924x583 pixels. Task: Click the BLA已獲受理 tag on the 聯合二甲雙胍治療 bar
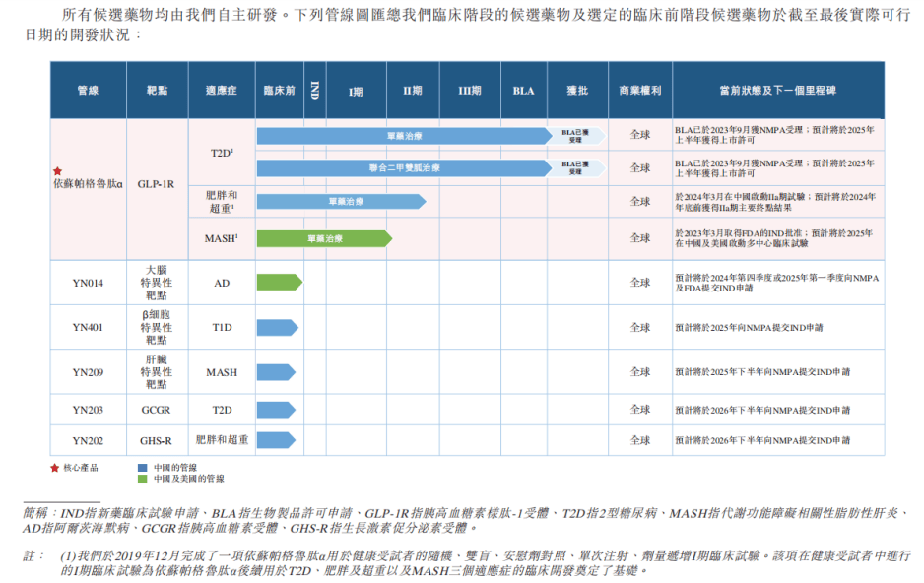click(x=576, y=167)
